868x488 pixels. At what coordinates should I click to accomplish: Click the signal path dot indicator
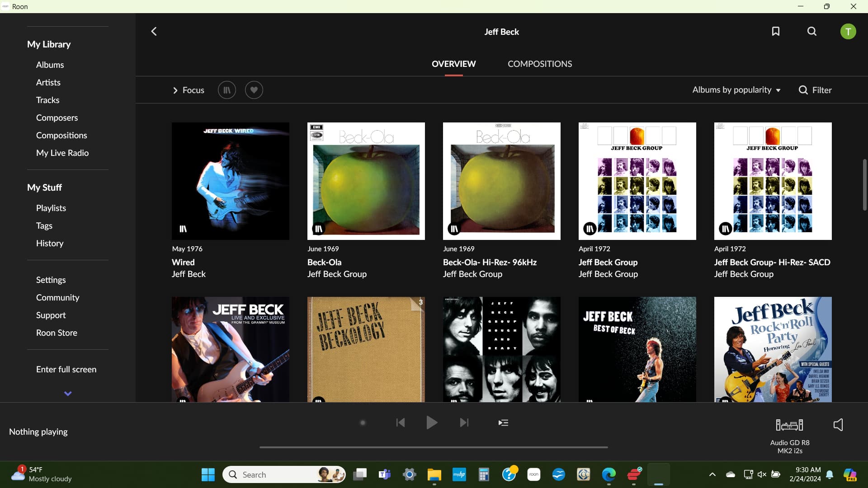click(x=363, y=423)
